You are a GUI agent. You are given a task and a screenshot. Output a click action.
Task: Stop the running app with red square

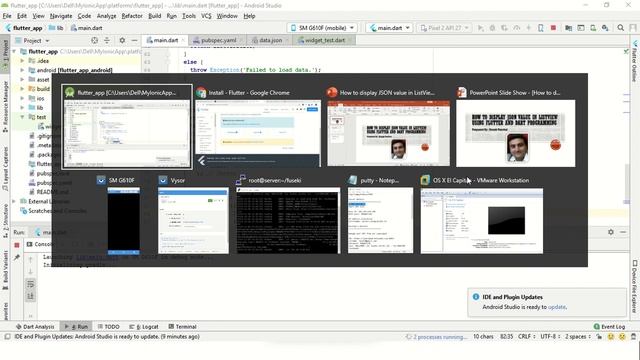(x=553, y=28)
